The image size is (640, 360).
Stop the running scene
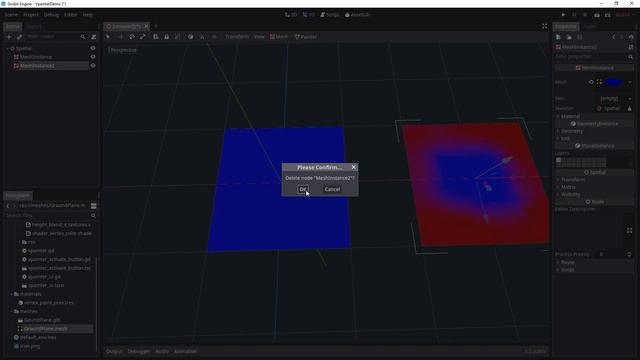point(585,14)
